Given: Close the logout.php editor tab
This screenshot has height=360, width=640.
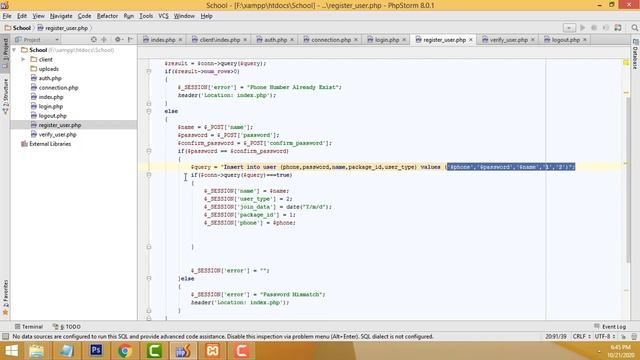Looking at the screenshot, I should pyautogui.click(x=585, y=40).
